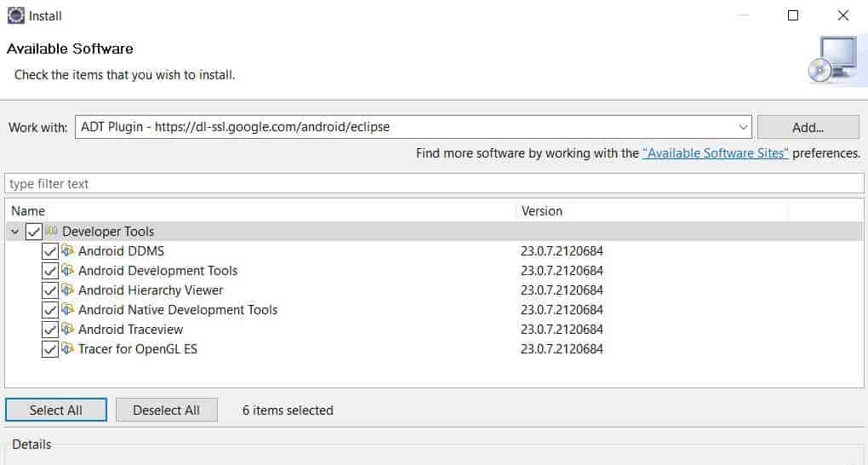Click the Android Native Development Tools plugin icon
The width and height of the screenshot is (868, 465).
(67, 309)
